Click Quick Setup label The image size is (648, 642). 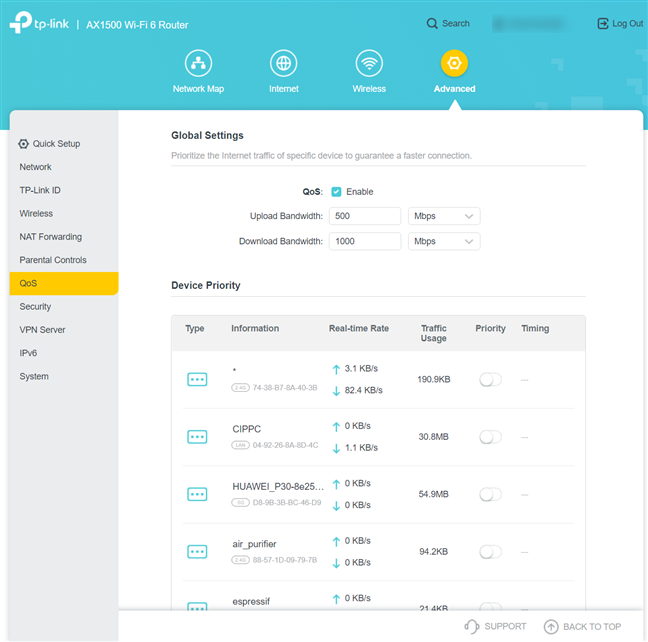click(x=56, y=143)
